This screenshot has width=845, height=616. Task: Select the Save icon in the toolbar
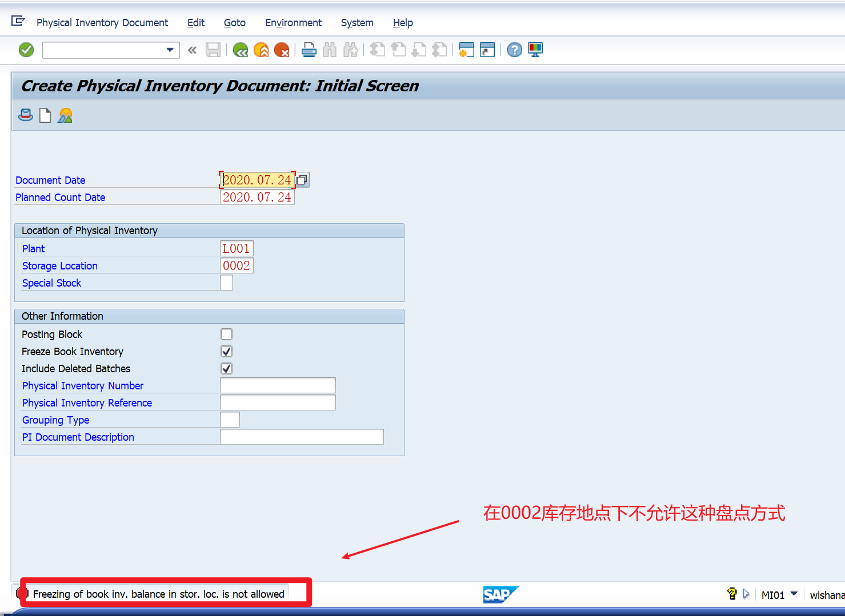click(213, 50)
